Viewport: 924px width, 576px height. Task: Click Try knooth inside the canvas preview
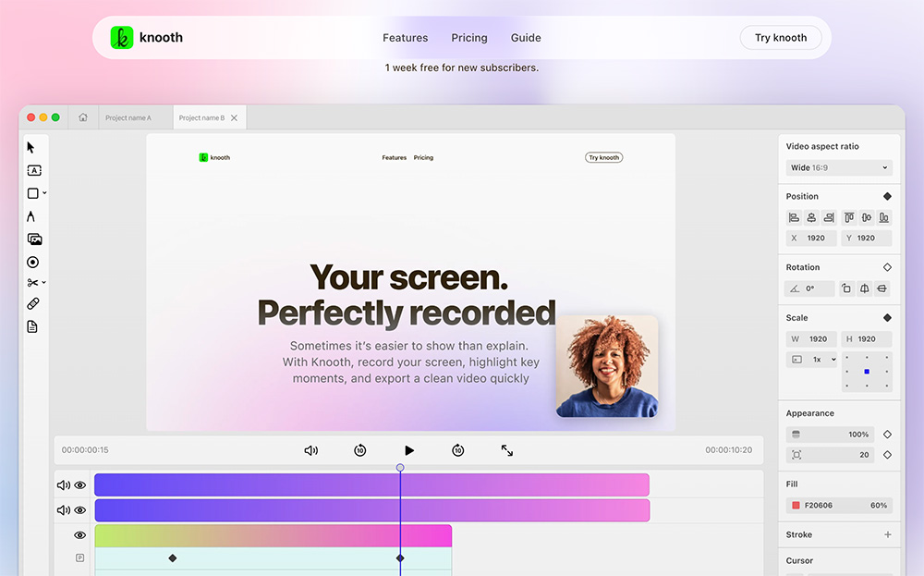604,157
